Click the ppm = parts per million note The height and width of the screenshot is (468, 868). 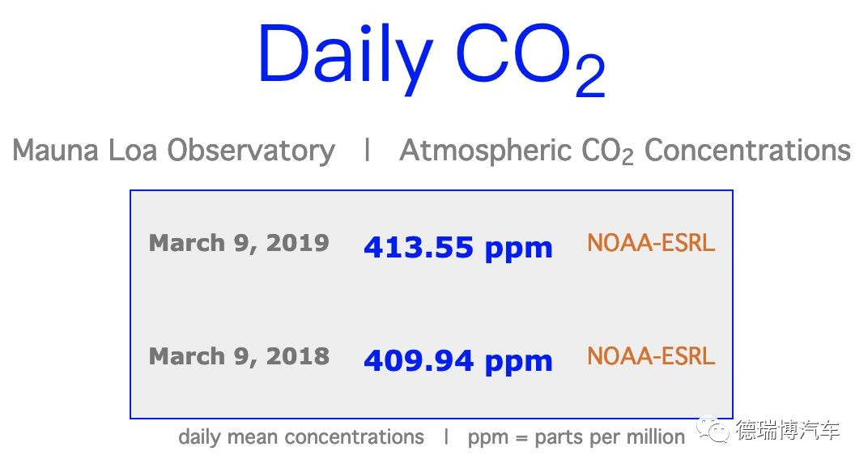click(x=577, y=437)
